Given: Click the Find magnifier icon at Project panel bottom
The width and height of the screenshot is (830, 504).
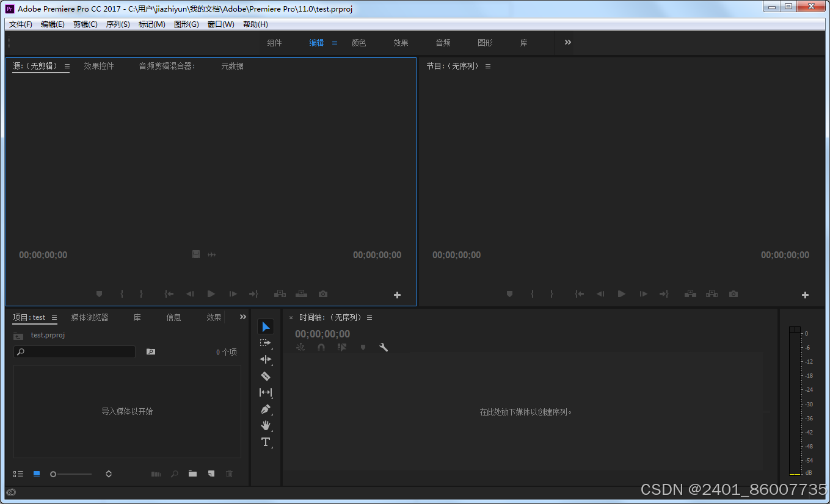Looking at the screenshot, I should [x=175, y=473].
